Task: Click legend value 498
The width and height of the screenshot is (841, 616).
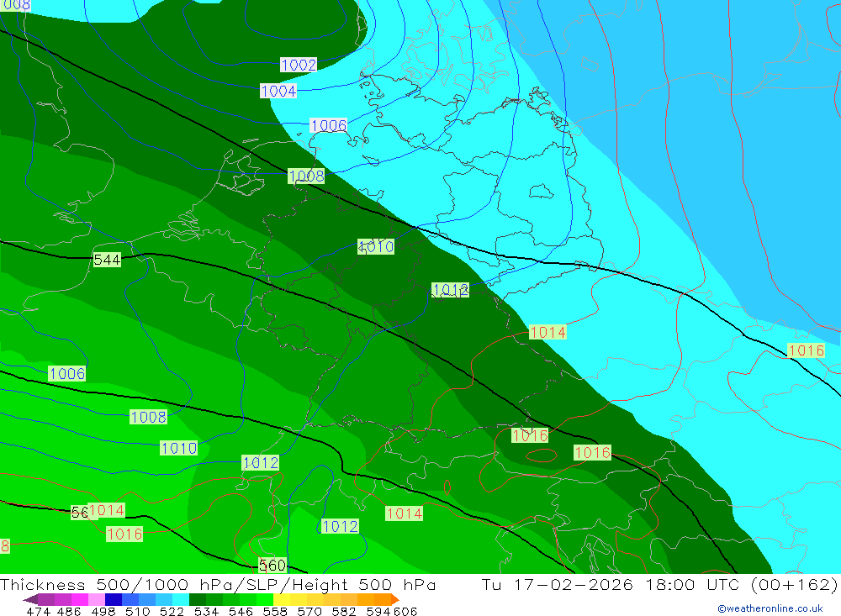Action: 103,611
